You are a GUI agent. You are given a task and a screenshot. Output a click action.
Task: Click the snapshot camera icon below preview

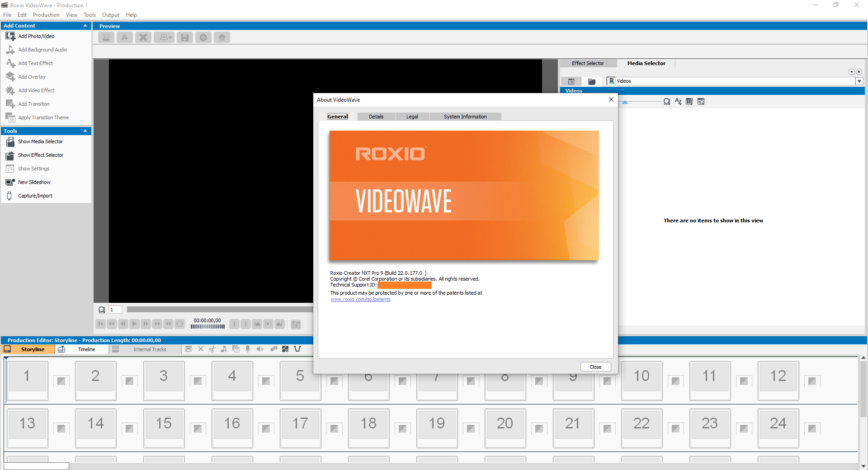click(296, 324)
